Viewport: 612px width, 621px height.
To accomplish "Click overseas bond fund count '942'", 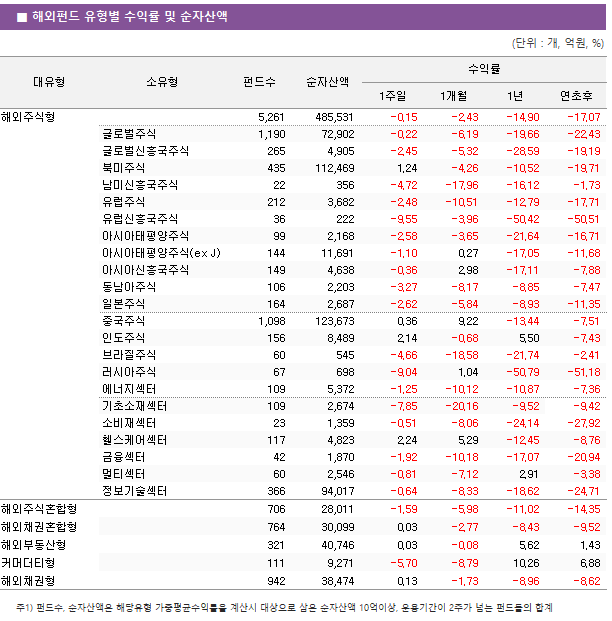I will click(276, 581).
